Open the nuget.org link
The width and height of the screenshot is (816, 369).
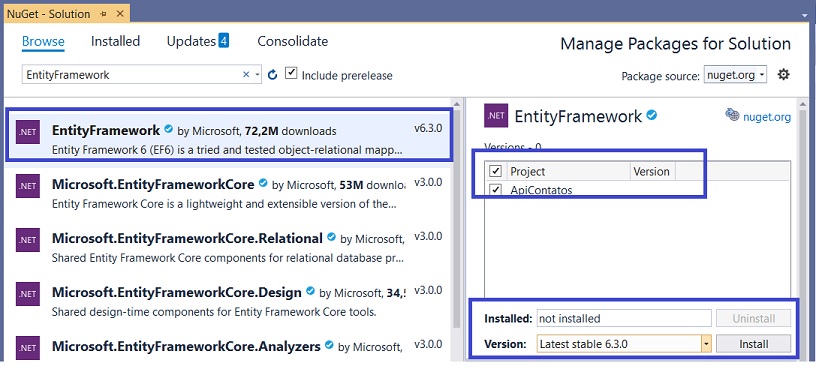767,117
